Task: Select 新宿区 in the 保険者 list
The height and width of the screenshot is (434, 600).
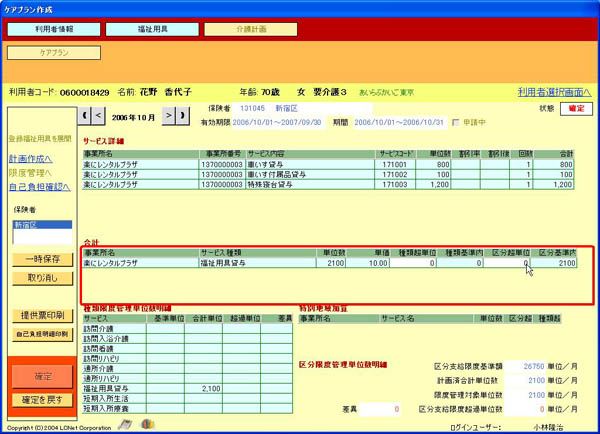Action: 42,225
